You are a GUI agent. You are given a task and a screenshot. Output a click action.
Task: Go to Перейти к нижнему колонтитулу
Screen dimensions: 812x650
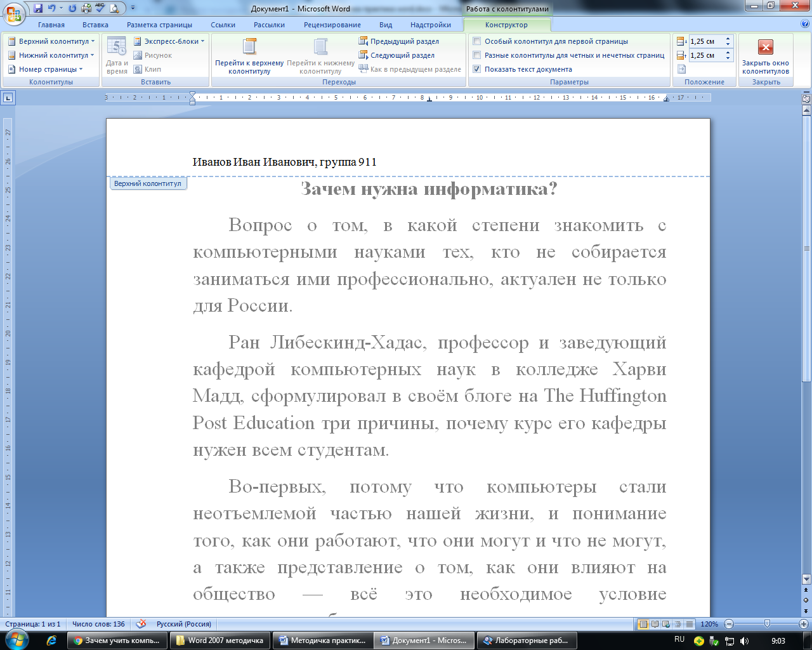(320, 56)
